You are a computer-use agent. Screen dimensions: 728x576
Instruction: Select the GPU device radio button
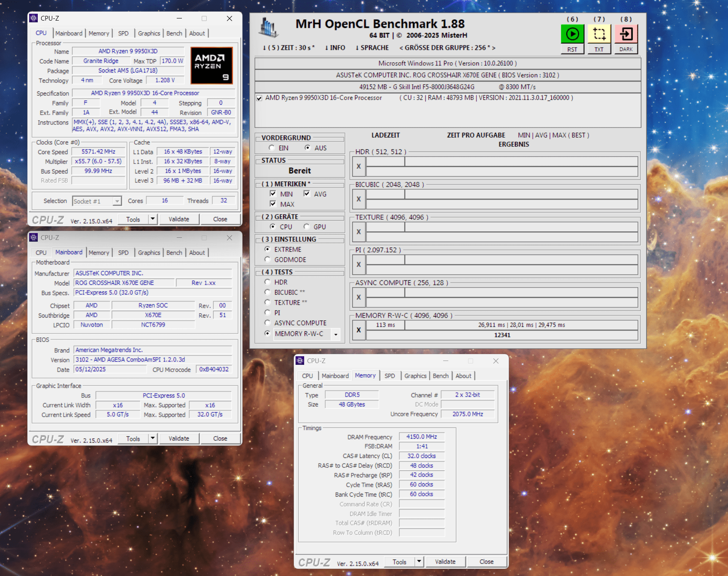(x=306, y=227)
